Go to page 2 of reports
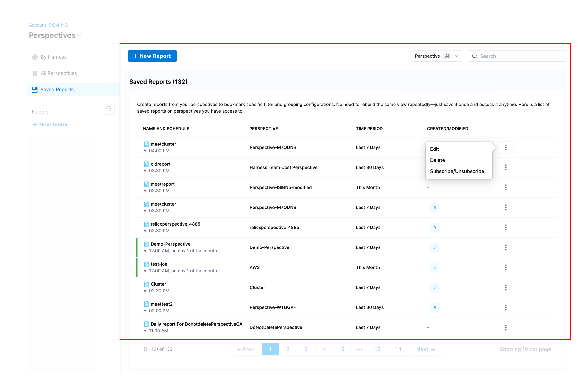The image size is (588, 392). tap(288, 349)
